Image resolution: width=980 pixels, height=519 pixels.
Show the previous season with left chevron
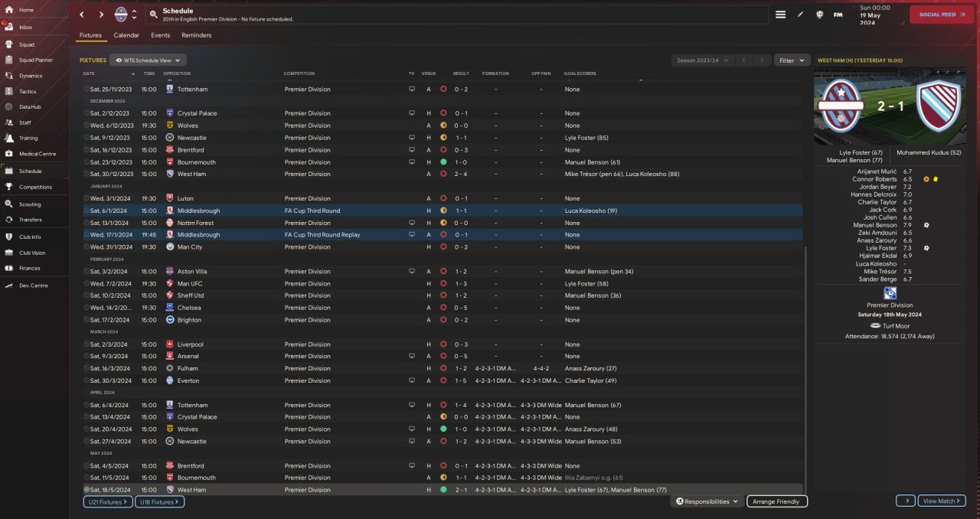pyautogui.click(x=744, y=60)
